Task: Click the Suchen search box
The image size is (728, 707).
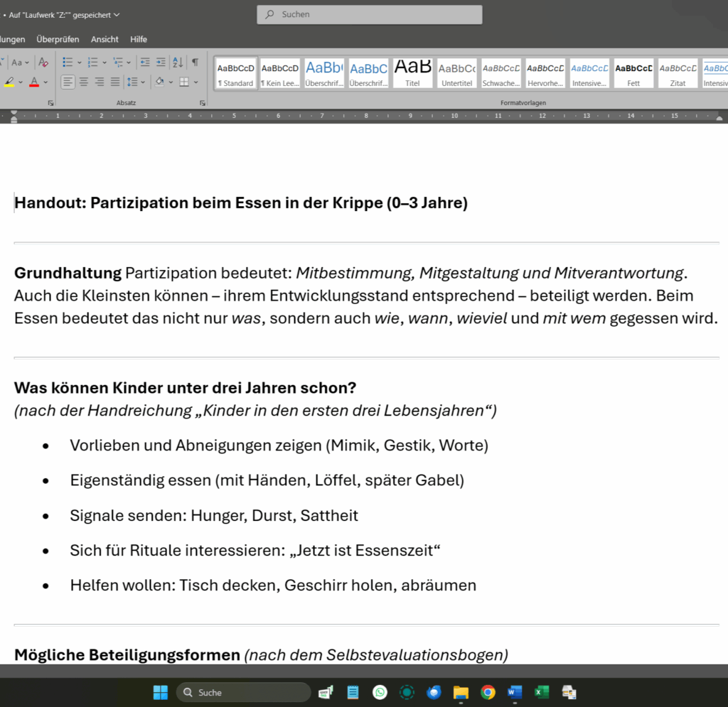Action: (x=370, y=14)
